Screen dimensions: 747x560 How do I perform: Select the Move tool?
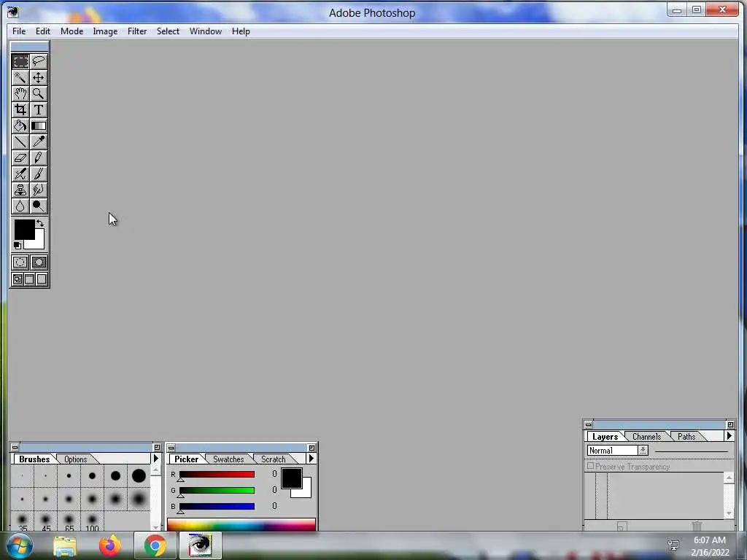[39, 77]
